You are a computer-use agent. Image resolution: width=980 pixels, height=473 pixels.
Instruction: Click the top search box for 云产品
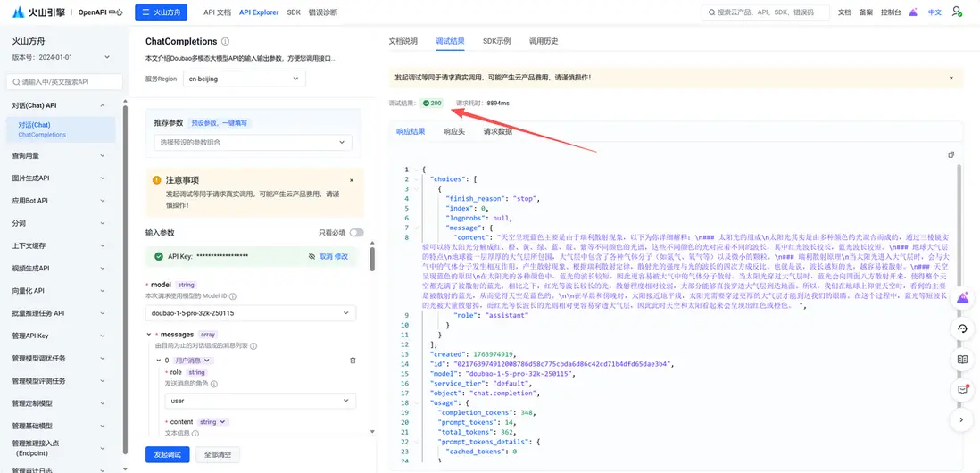(766, 12)
